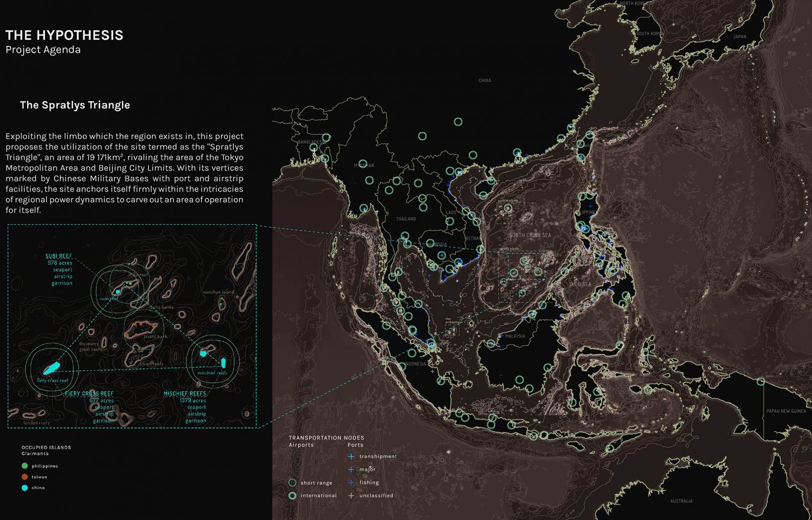812x520 pixels.
Task: Click the unclassified port cross icon in legend
Action: point(351,496)
